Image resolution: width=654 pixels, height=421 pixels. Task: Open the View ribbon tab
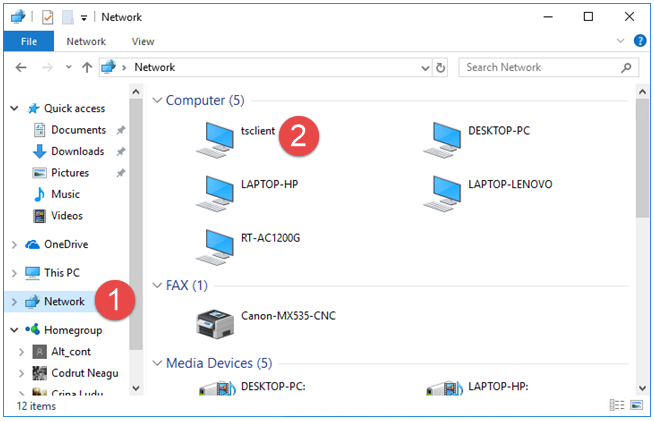pyautogui.click(x=143, y=41)
